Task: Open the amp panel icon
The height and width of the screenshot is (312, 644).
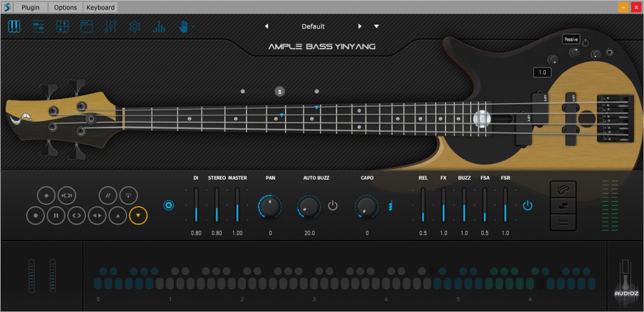Action: coord(86,26)
